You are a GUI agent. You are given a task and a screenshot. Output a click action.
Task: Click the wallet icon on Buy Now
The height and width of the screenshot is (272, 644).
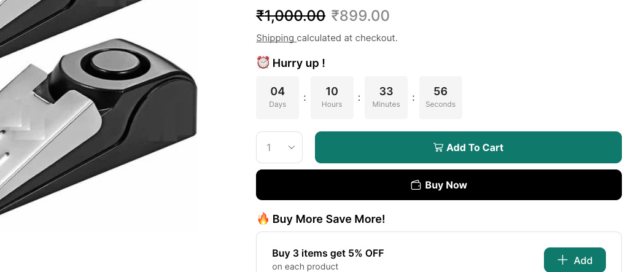click(416, 185)
